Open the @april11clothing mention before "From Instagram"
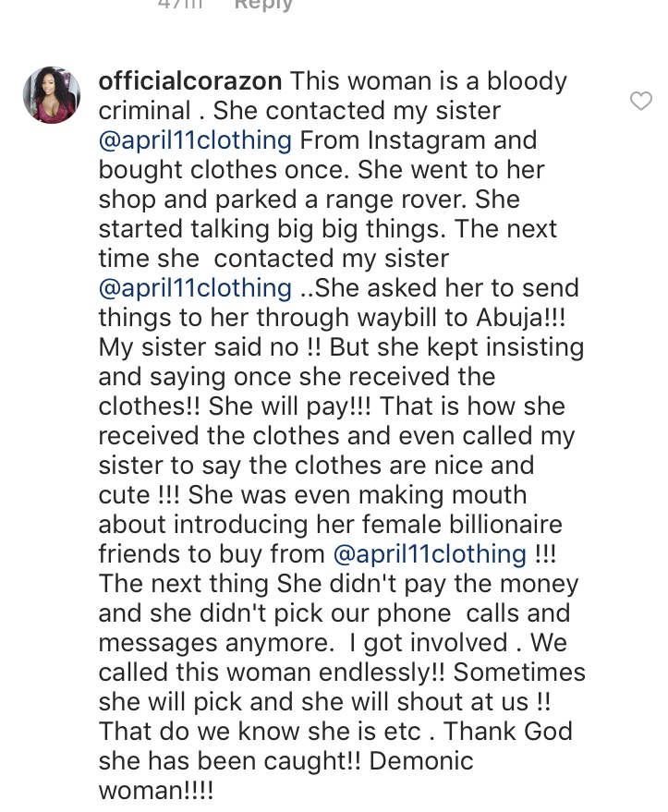This screenshot has height=812, width=668. 195,141
